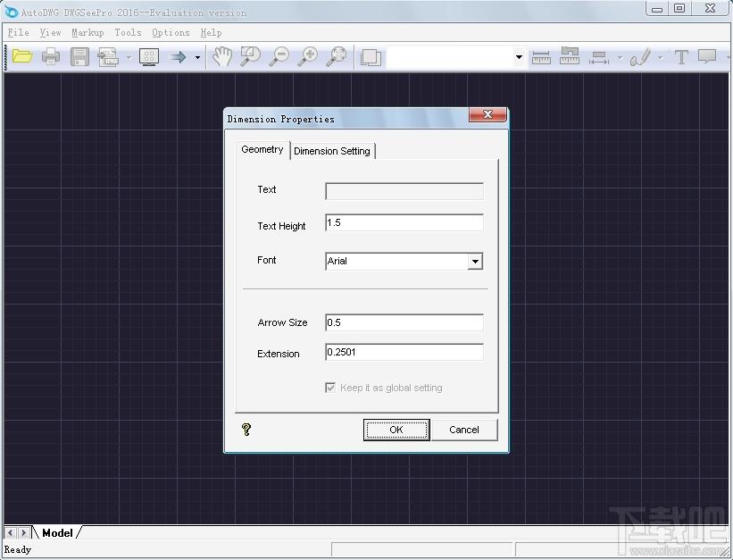Click the monitor thumbnail view icon

click(149, 57)
